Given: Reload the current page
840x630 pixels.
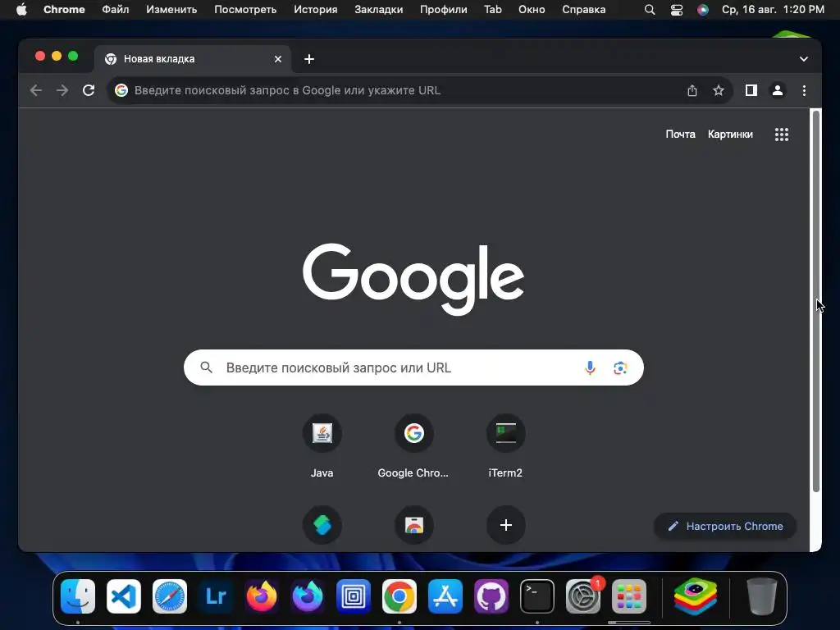Looking at the screenshot, I should tap(89, 90).
